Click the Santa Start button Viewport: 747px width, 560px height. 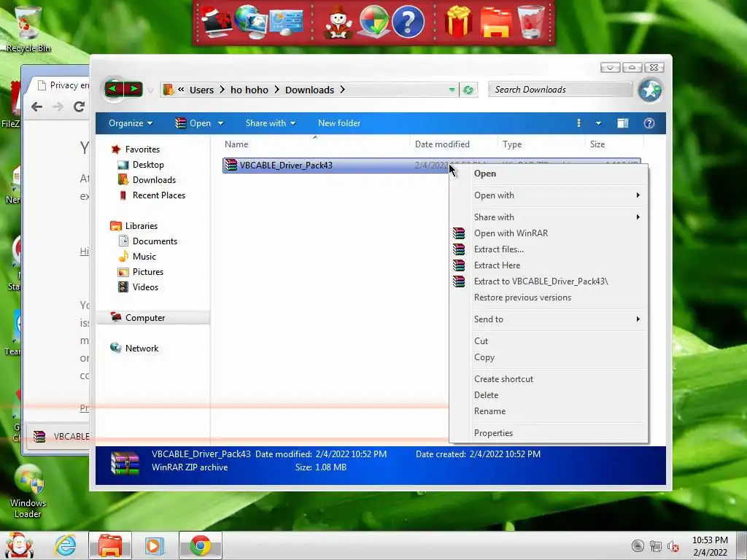point(19,545)
